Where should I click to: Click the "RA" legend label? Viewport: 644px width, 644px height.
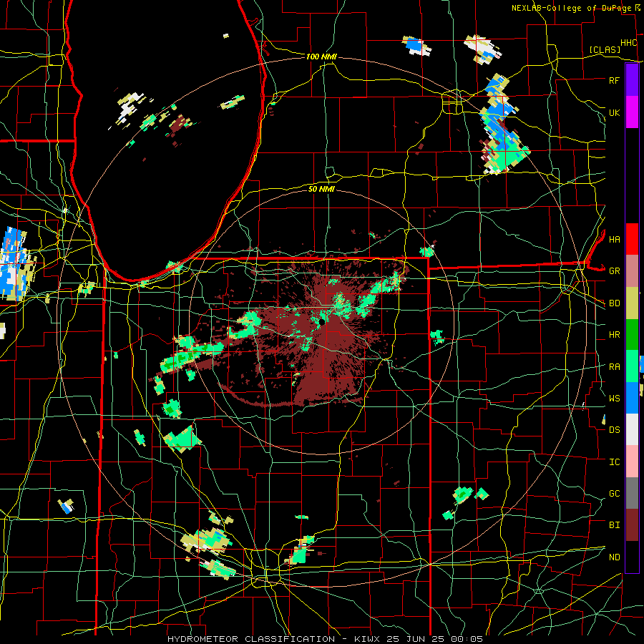[x=614, y=367]
